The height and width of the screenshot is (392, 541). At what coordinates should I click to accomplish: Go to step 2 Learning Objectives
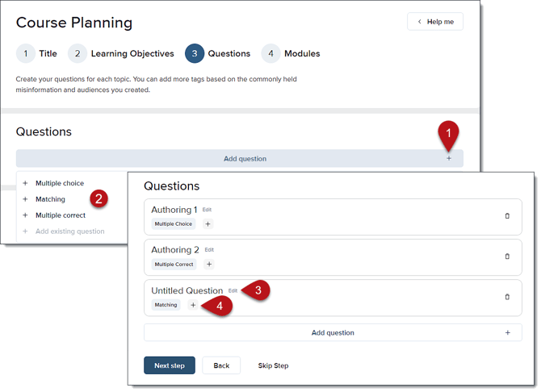pos(121,54)
